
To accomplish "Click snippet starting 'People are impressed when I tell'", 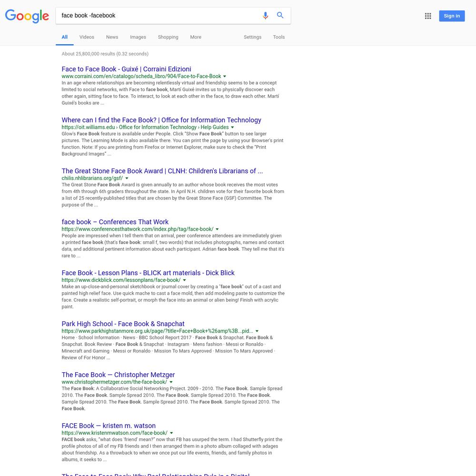I will pos(173,246).
